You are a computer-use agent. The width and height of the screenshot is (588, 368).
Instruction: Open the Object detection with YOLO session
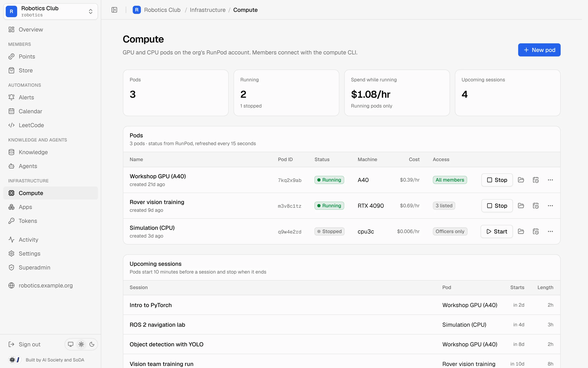(342, 344)
